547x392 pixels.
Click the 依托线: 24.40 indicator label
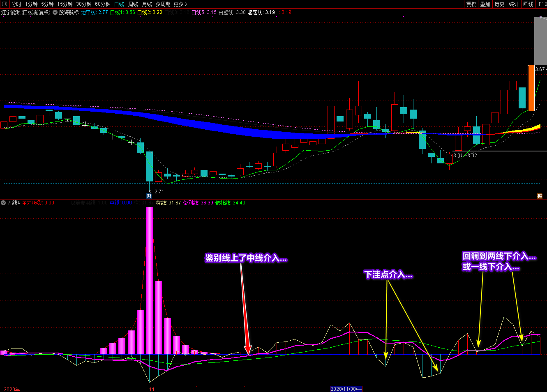click(230, 203)
